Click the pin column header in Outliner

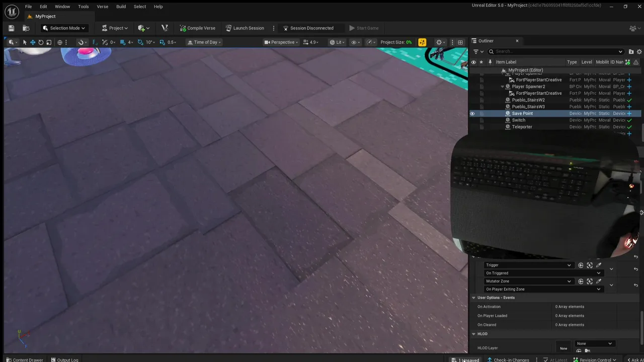coord(490,62)
